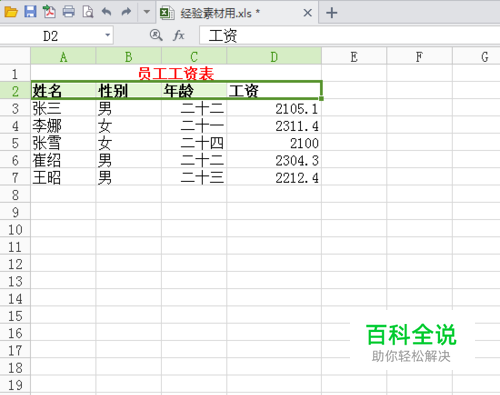Select gender cell in 李娜 row
Image resolution: width=500 pixels, height=395 pixels.
[128, 126]
